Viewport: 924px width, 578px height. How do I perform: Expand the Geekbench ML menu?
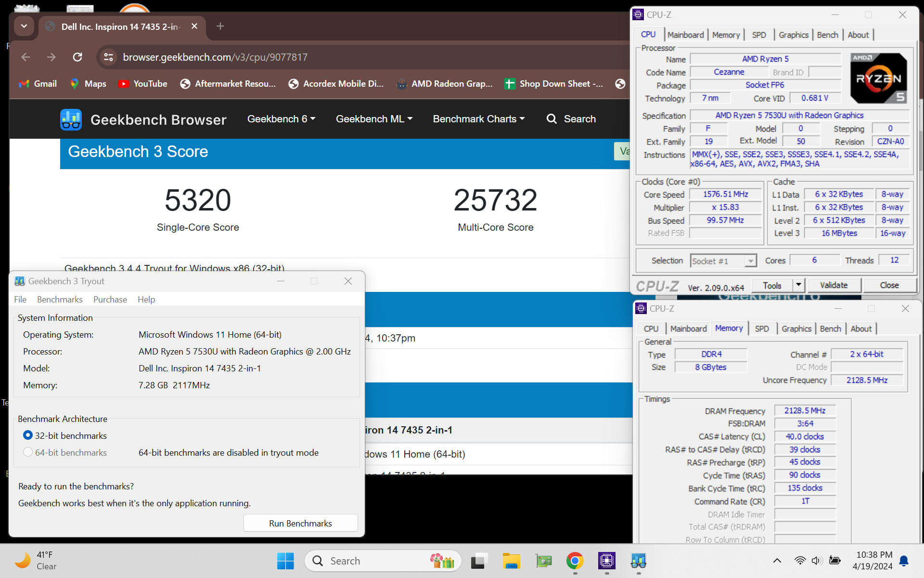(x=374, y=119)
